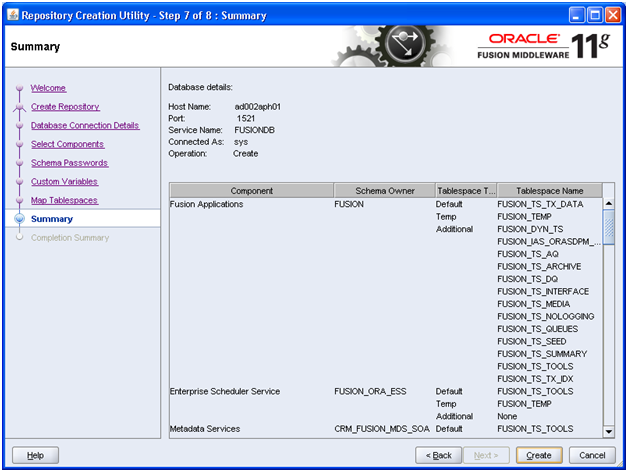Click the Tablespace Name column header
Viewport: 628px width, 472px height.
(x=550, y=191)
